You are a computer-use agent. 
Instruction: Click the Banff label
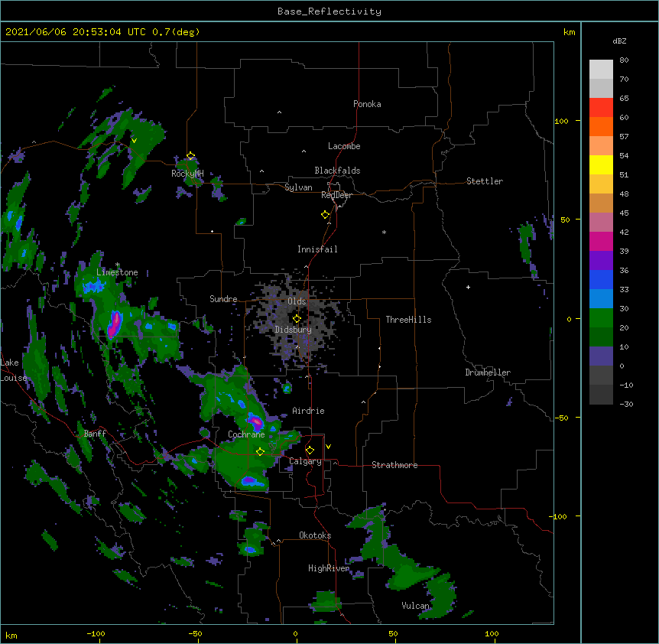[x=95, y=434]
